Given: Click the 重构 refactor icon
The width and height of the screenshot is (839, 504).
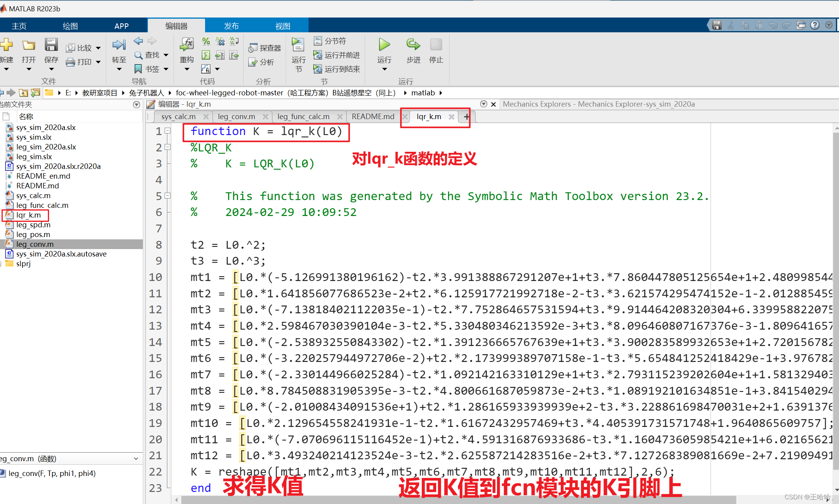Looking at the screenshot, I should (187, 45).
